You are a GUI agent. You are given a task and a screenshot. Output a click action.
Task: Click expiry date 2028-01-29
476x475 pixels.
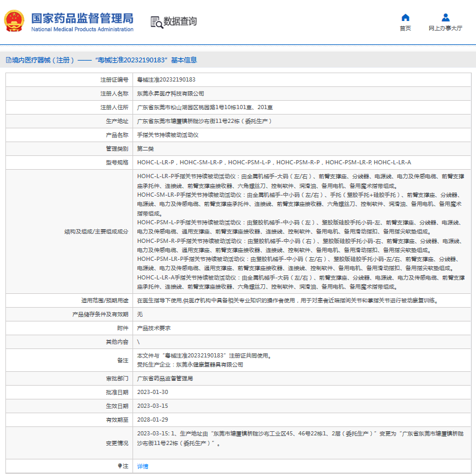pyautogui.click(x=152, y=419)
